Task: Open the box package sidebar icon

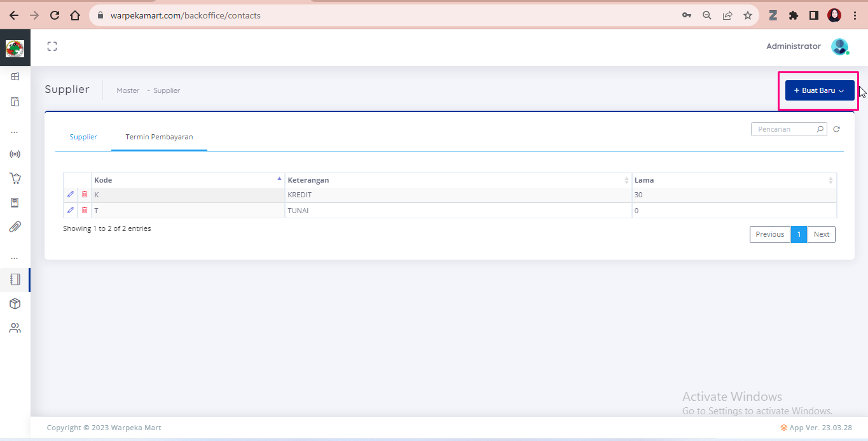Action: click(x=15, y=304)
